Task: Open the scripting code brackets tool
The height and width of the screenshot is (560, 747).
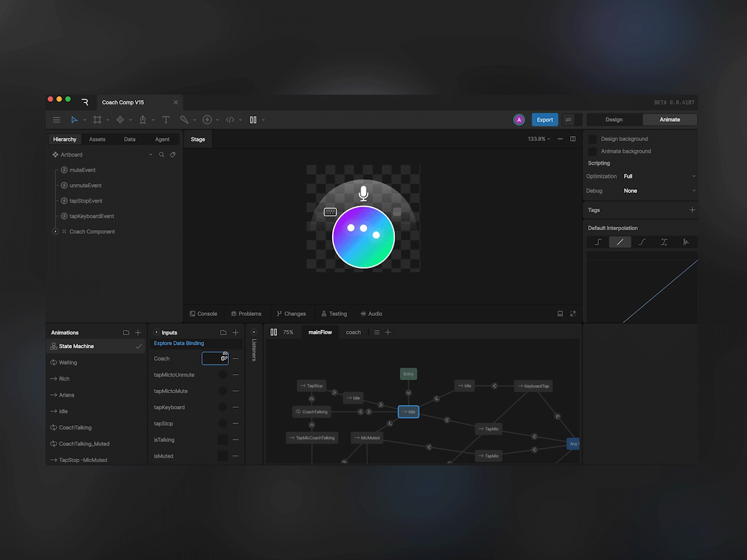Action: [230, 120]
